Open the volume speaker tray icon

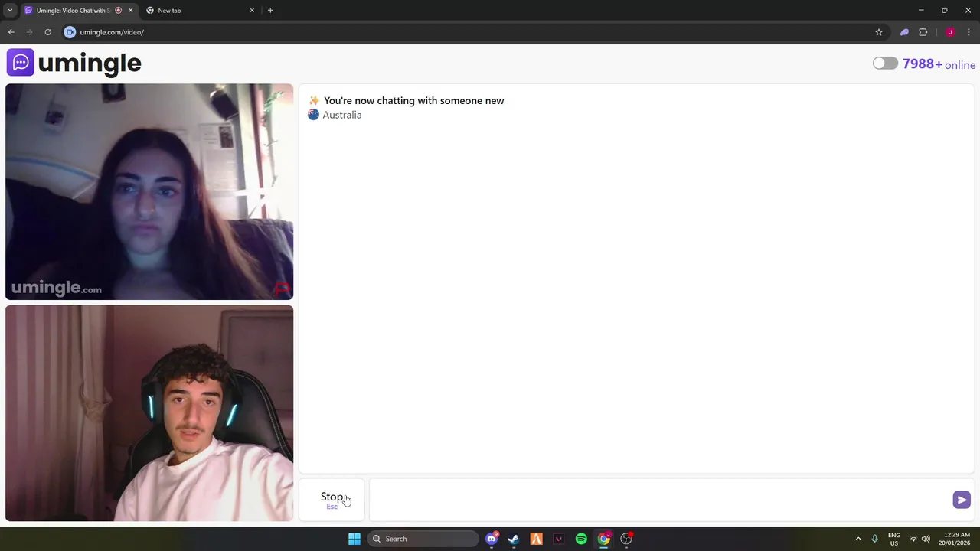(926, 539)
